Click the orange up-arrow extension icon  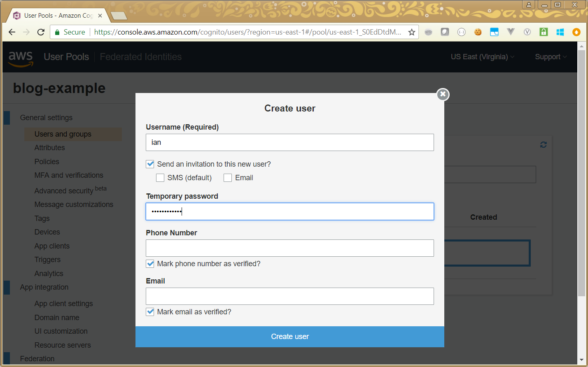576,32
